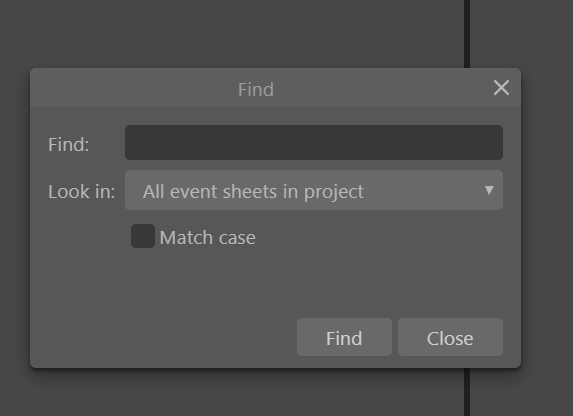Screen dimensions: 573x416
Task: Click the 'Look in:' field label
Action: (81, 192)
